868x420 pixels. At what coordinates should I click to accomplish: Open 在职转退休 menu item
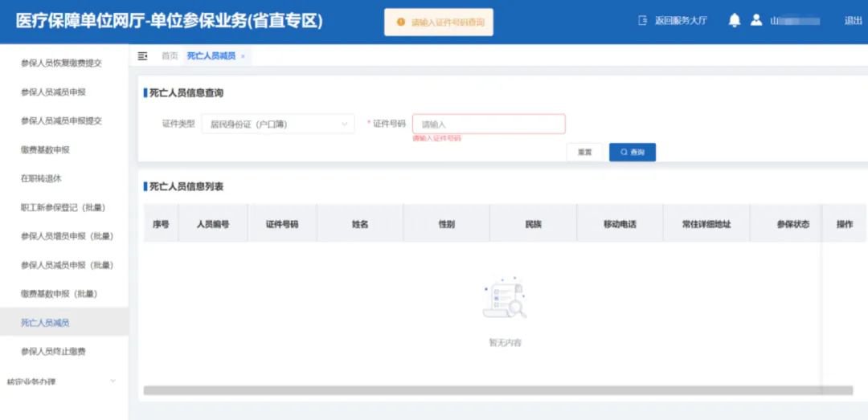[x=40, y=178]
